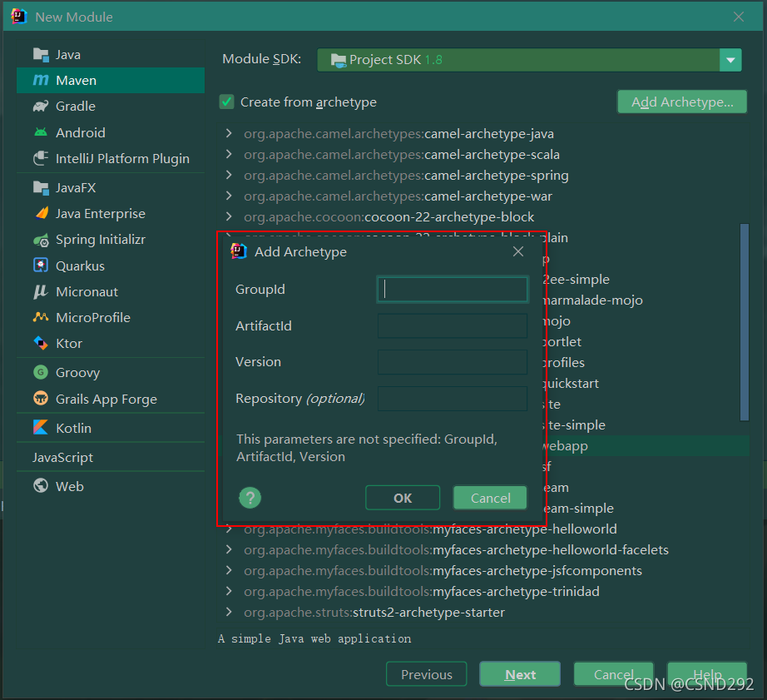Confirm with OK in Add Archetype dialog
This screenshot has height=700, width=767.
[403, 498]
